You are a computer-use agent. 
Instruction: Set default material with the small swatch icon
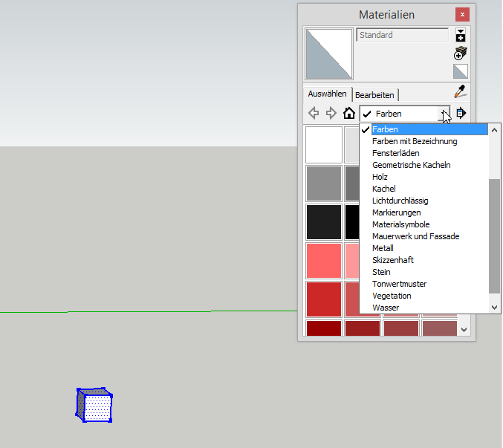coord(461,71)
